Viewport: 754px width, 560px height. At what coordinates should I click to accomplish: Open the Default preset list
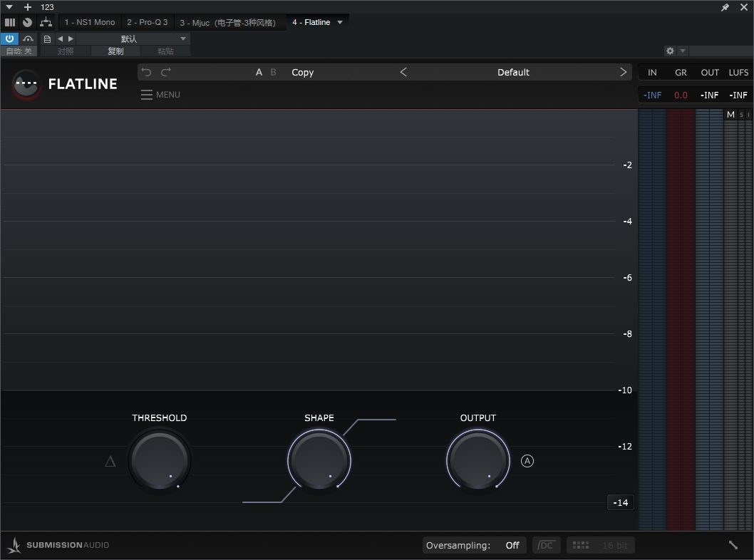pyautogui.click(x=513, y=72)
